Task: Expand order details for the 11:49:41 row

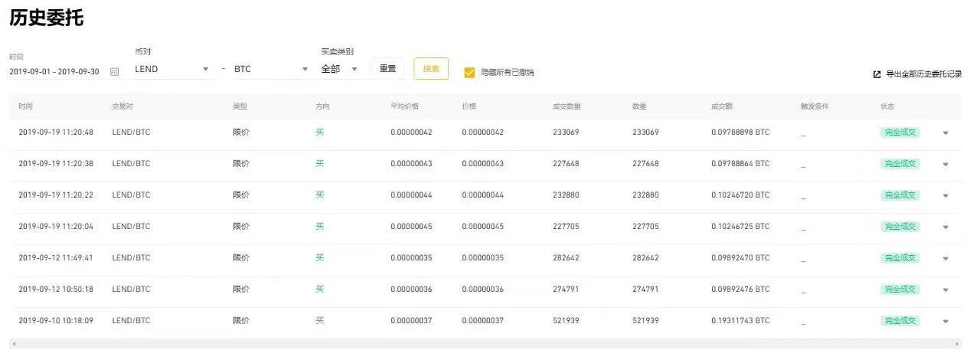Action: click(946, 258)
